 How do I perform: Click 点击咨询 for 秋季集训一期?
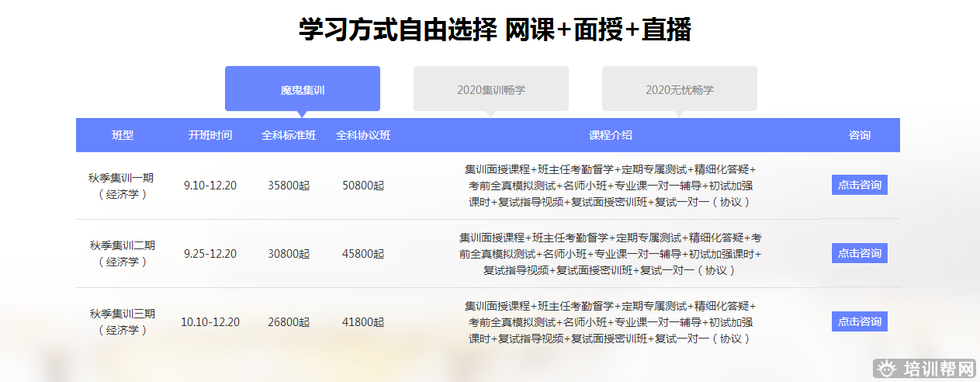859,185
